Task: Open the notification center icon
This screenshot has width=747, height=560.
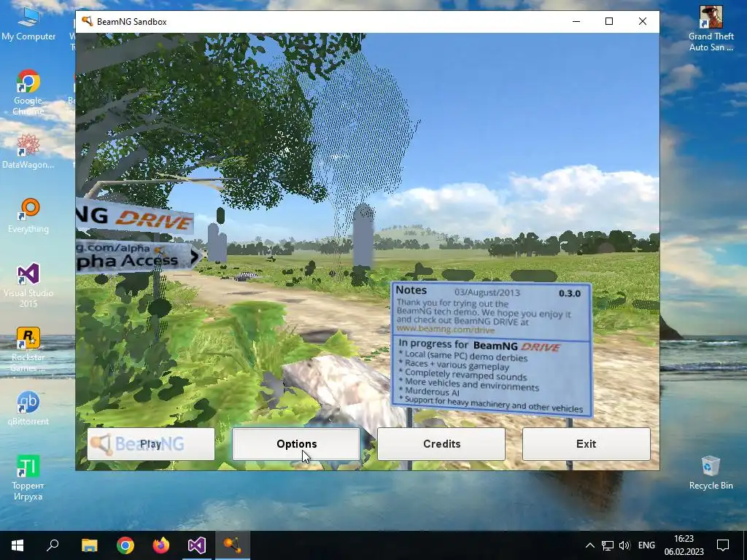Action: [x=723, y=545]
